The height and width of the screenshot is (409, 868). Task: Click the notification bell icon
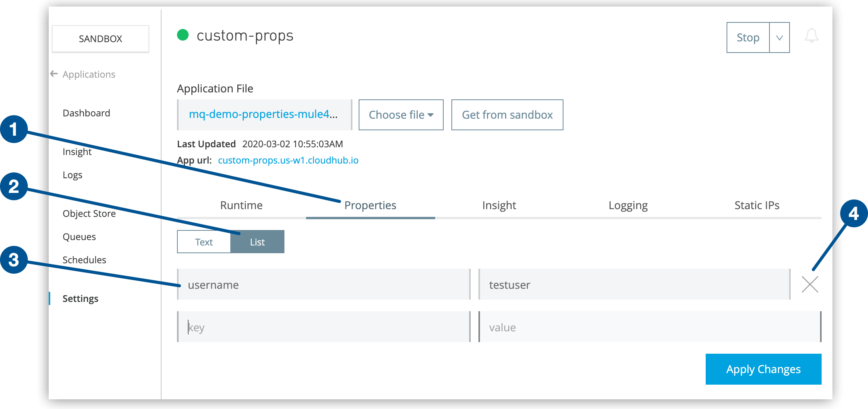(811, 36)
